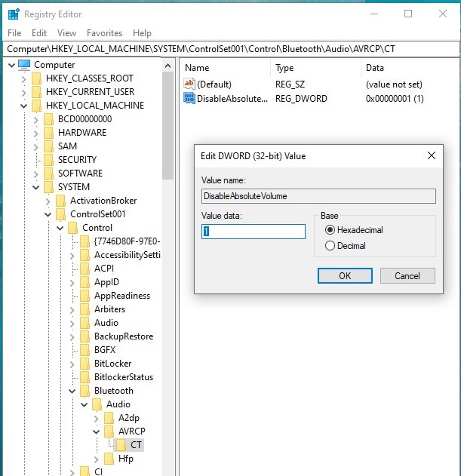Collapse the AVRCP key
The image size is (461, 476).
click(97, 431)
